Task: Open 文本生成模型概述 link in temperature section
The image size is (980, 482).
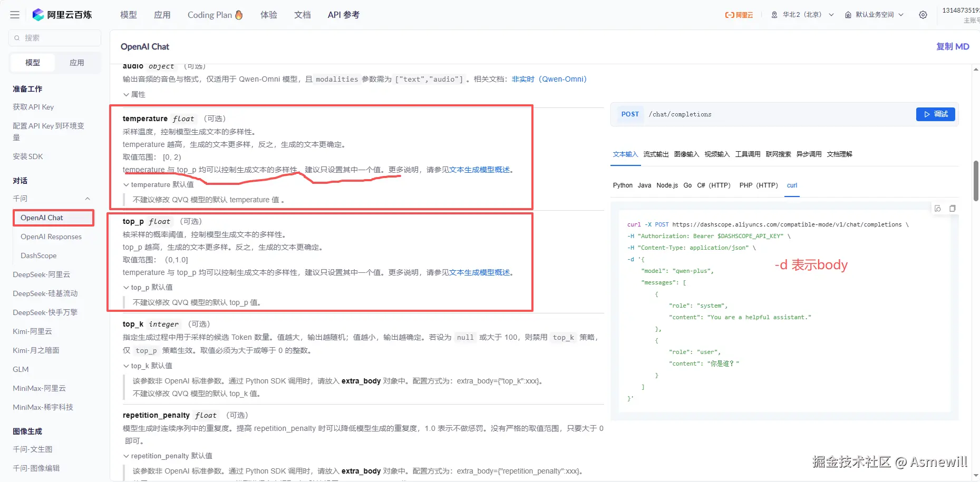Action: (480, 170)
